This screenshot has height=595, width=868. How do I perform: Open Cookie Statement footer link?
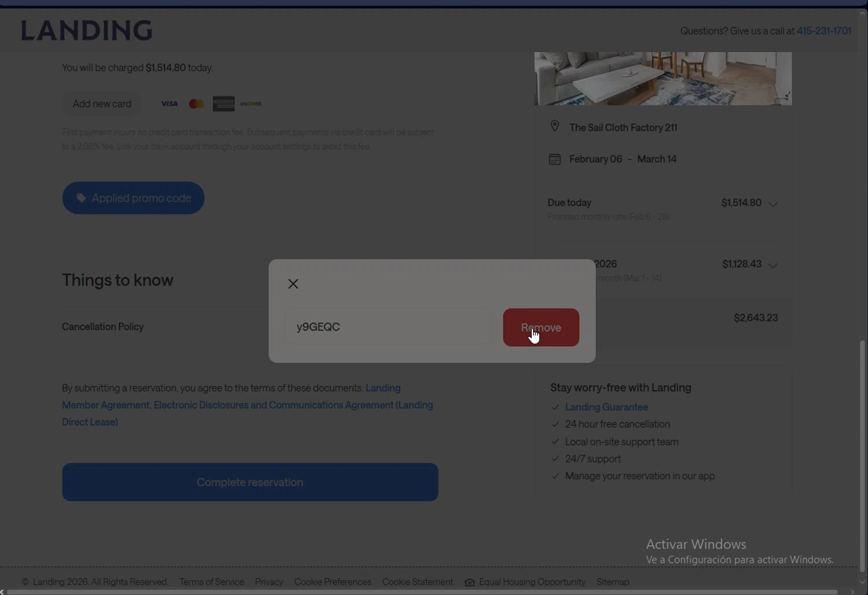coord(418,582)
